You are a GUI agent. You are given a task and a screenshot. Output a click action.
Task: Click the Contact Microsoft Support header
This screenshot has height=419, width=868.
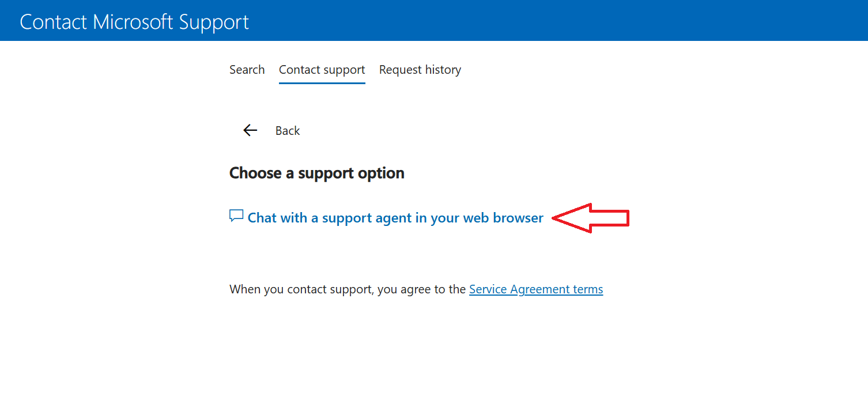coord(134,21)
